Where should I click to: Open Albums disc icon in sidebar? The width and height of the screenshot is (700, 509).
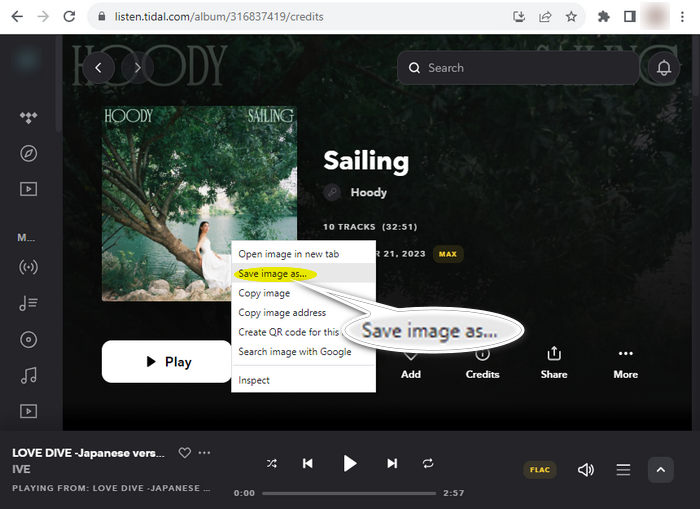point(29,340)
